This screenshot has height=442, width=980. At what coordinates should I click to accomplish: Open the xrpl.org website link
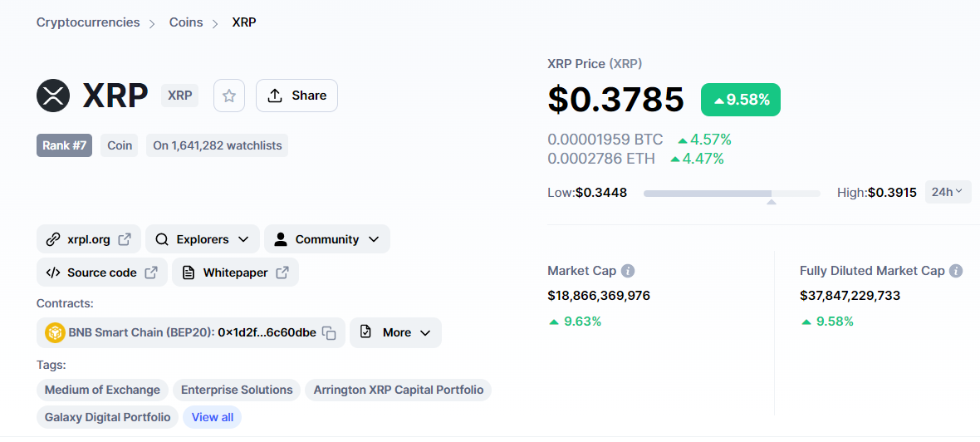[89, 239]
